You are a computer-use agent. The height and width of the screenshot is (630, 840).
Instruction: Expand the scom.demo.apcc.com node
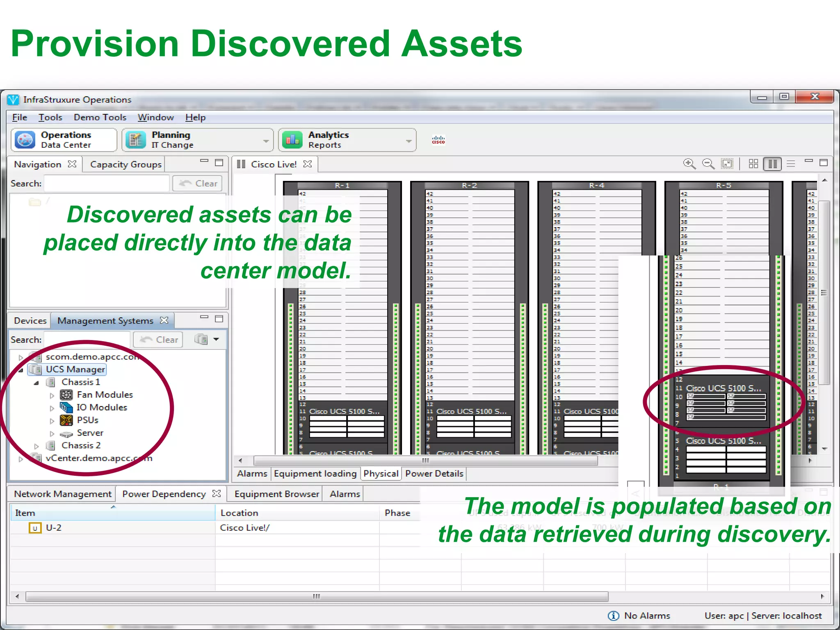[x=21, y=357]
